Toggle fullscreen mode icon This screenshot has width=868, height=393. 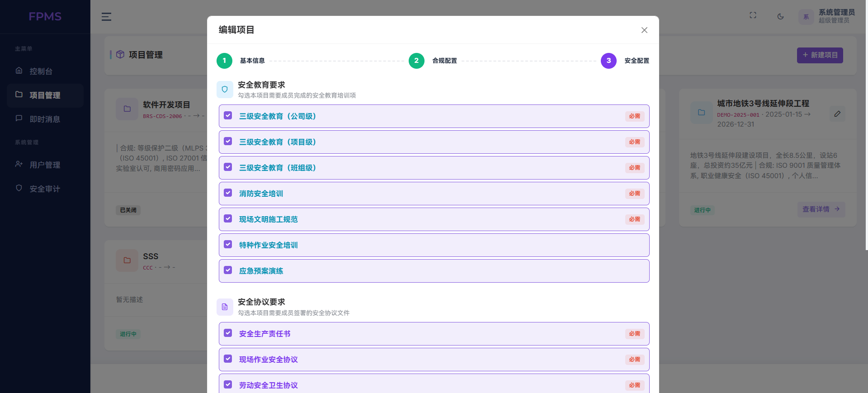tap(753, 15)
